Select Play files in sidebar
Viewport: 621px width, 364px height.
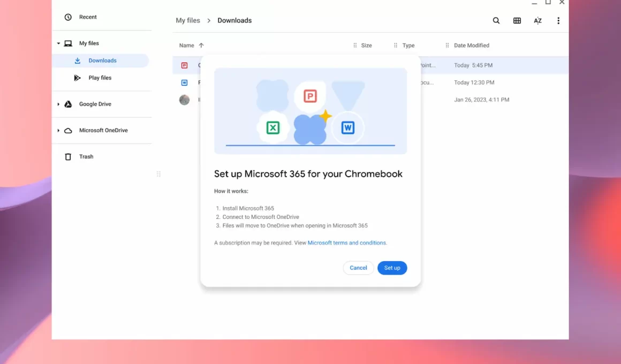coord(100,78)
